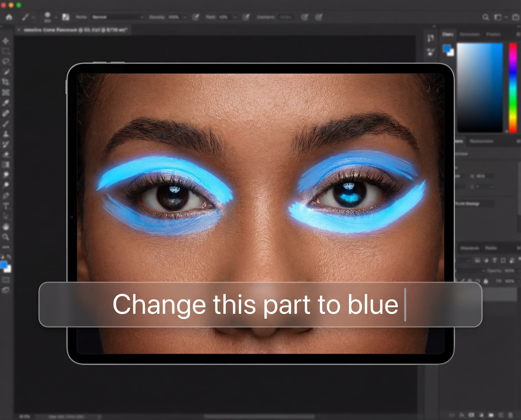This screenshot has height=420, width=521.
Task: Click the hue spectrum slider strip
Action: (513, 88)
